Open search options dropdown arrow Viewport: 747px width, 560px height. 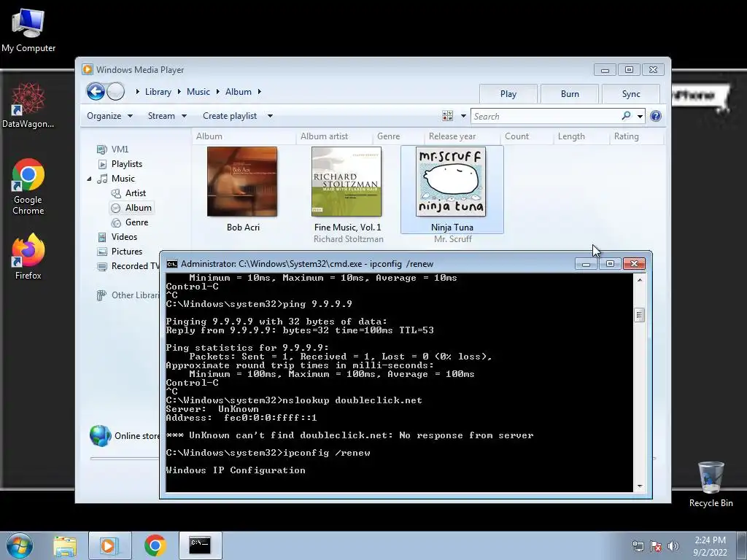640,116
